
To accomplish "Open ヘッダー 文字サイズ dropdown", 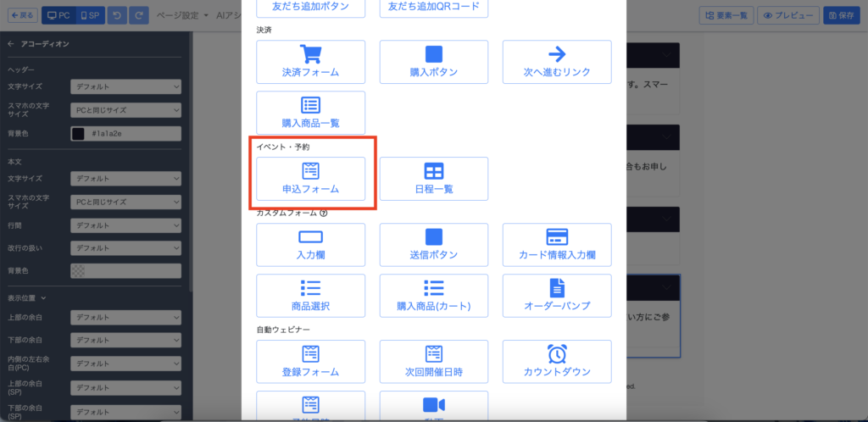I will tap(125, 86).
